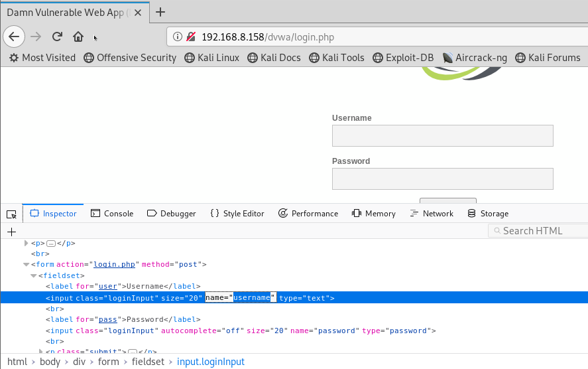Switch to the Storage tab
Image resolution: width=588 pixels, height=369 pixels.
(x=488, y=214)
